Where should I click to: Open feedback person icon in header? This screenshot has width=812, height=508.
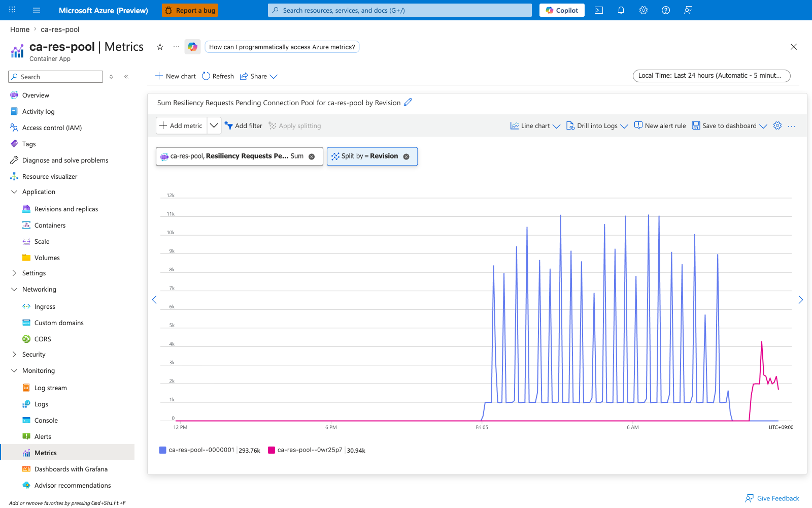[688, 10]
